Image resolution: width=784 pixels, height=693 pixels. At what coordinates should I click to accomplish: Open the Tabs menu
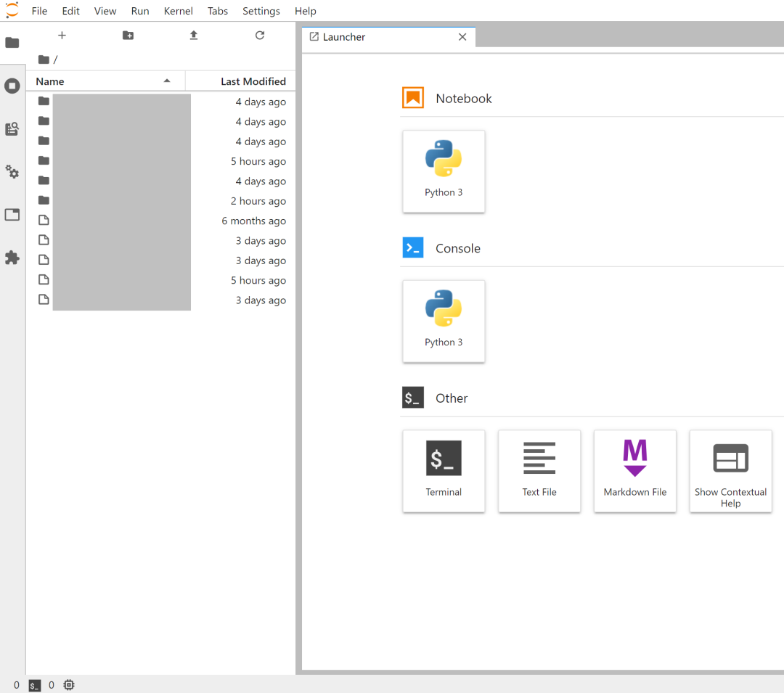coord(218,11)
